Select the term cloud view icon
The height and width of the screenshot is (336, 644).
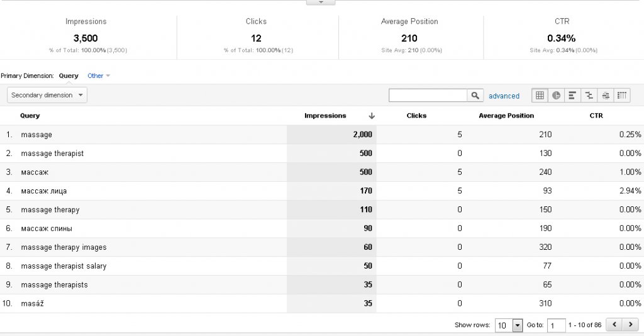[x=606, y=96]
